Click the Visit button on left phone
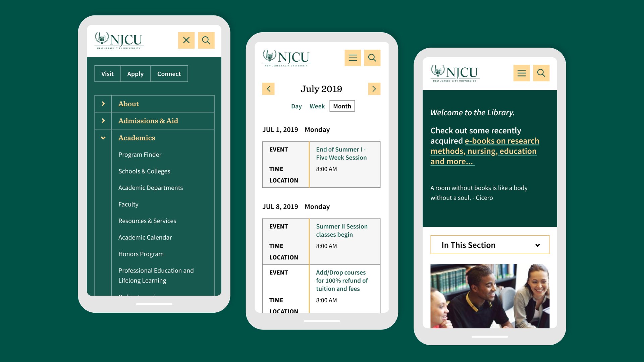 coord(107,73)
